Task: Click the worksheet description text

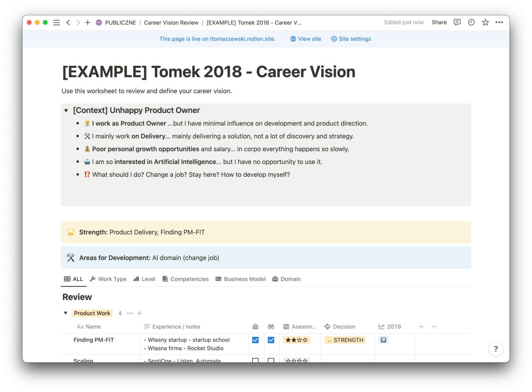Action: click(147, 91)
